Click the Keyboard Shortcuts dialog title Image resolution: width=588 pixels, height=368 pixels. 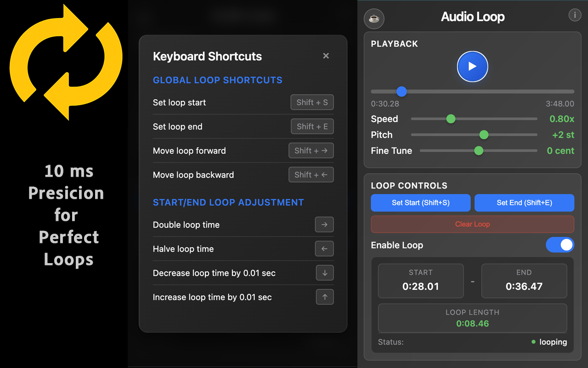[207, 57]
